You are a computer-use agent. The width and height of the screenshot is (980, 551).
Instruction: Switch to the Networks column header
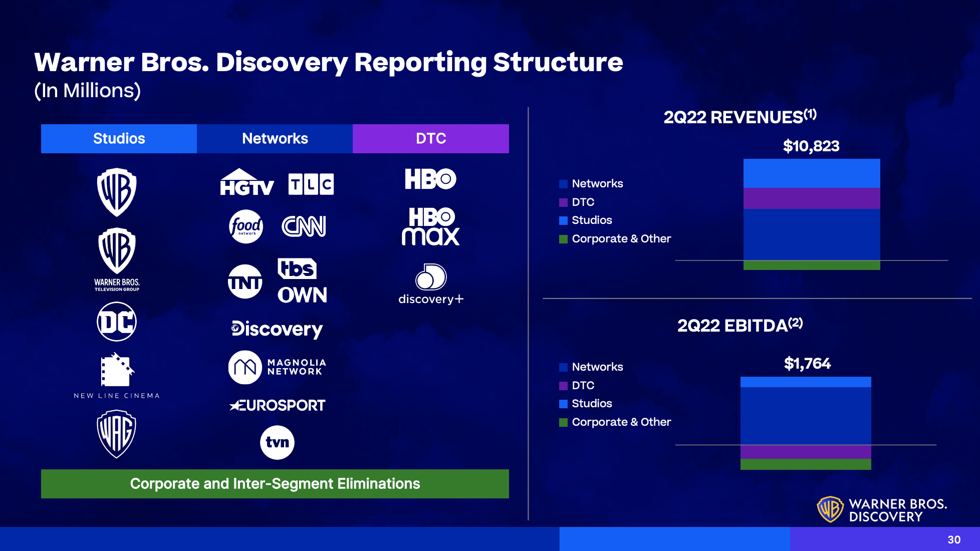pyautogui.click(x=275, y=139)
